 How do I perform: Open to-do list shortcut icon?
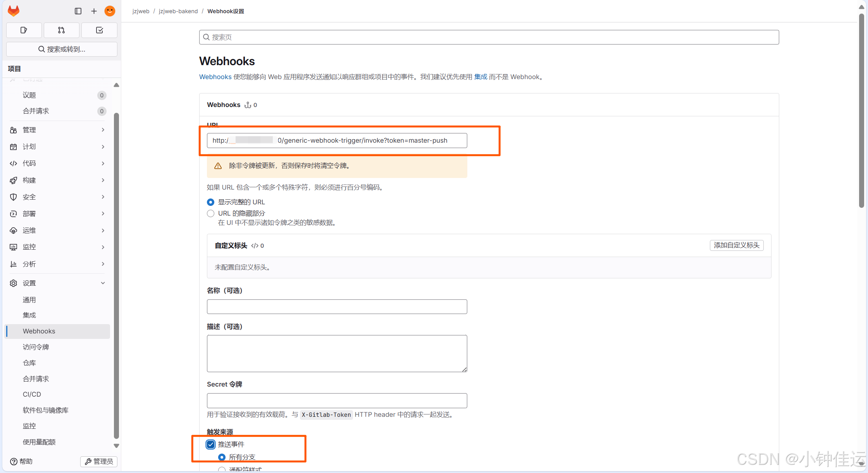pos(100,30)
